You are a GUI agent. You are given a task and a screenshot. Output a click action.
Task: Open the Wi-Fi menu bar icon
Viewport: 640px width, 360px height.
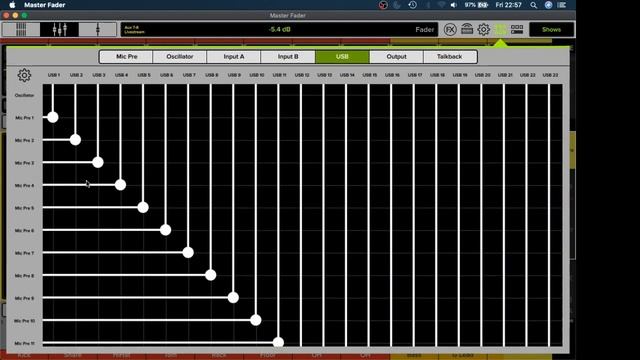pos(441,5)
